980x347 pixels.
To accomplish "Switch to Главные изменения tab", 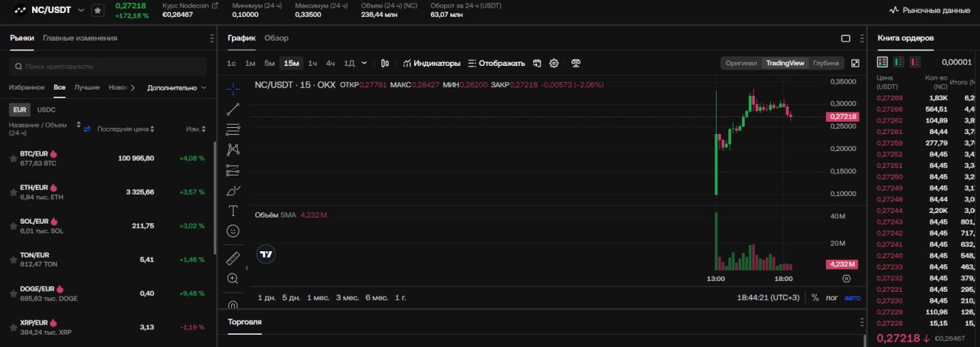I will pos(80,38).
